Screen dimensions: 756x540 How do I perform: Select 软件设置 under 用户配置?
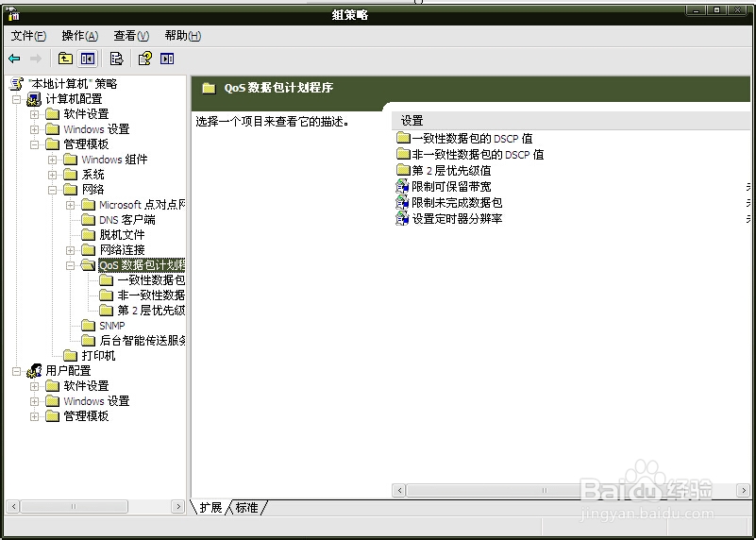pos(86,386)
